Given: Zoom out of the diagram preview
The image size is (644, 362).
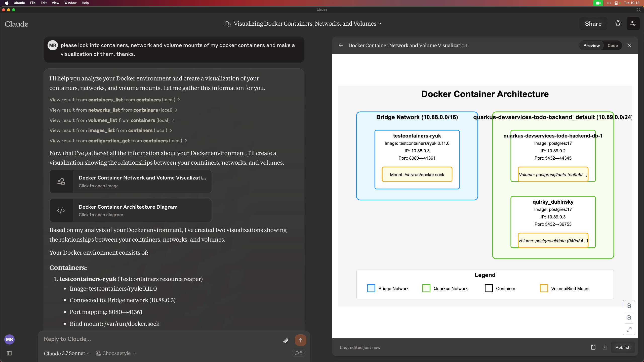Looking at the screenshot, I should 629,318.
